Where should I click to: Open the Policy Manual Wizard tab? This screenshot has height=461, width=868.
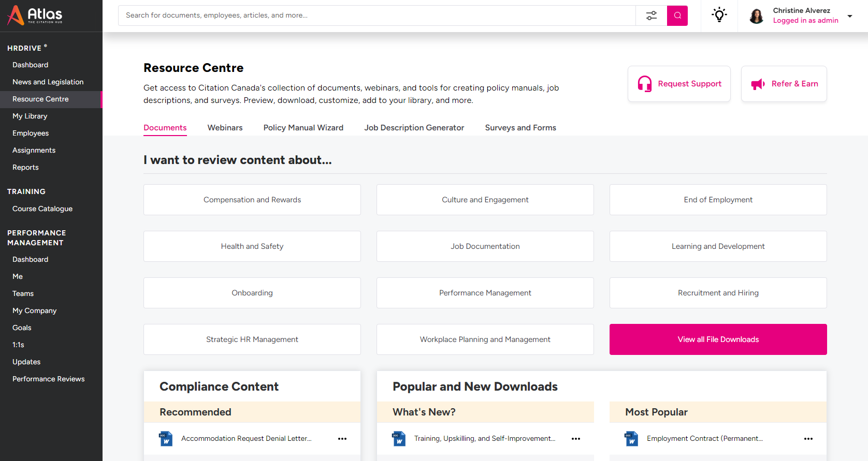click(x=303, y=128)
